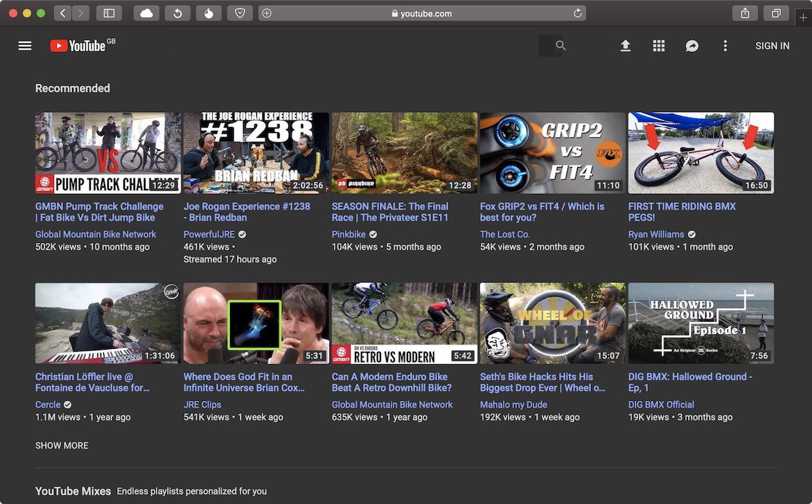Open a new tab with plus button
The height and width of the screenshot is (504, 812).
tap(803, 17)
